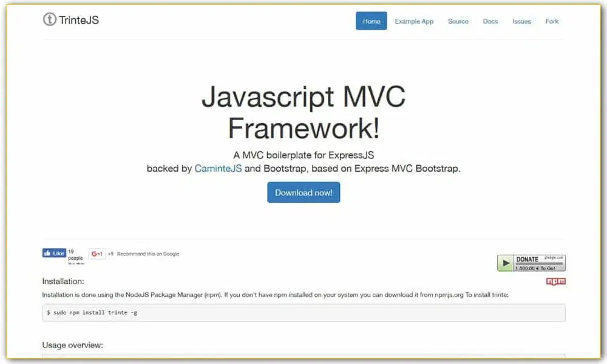
Task: Check the Issues page
Action: click(521, 21)
